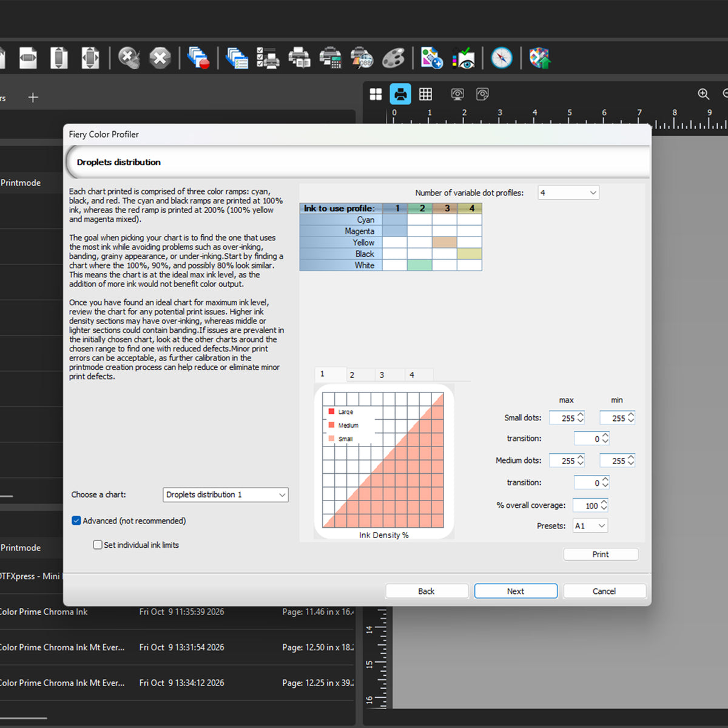Click the Medium dots min value field
728x728 pixels.
617,461
